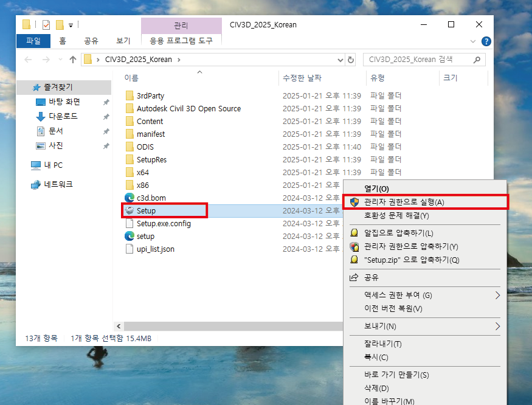
Task: Unpin 바탕 화면 using its pin icon
Action: (106, 102)
